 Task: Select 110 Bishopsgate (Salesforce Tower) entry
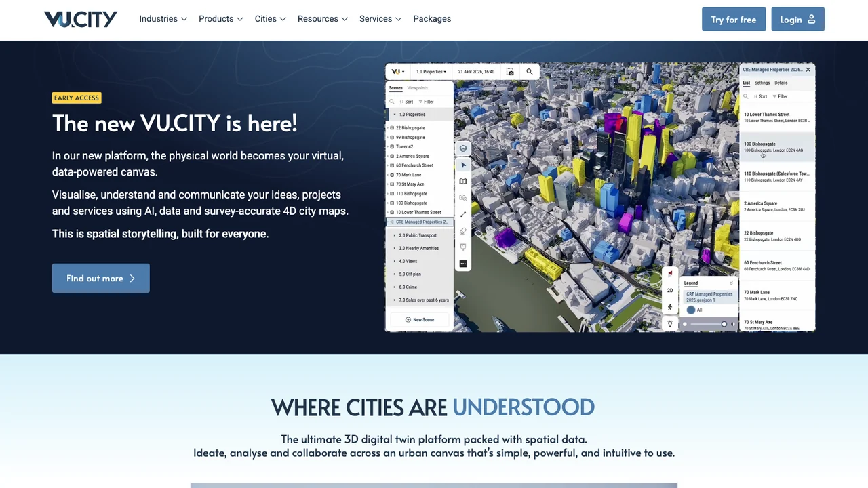(x=776, y=177)
